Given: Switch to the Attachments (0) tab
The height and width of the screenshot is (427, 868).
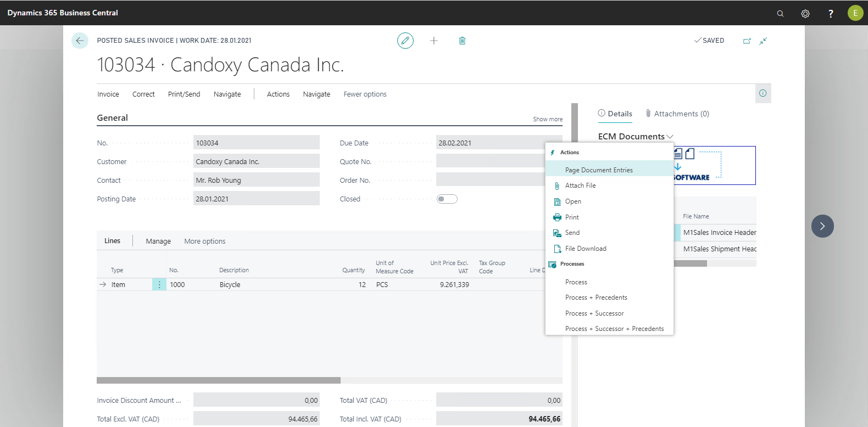Looking at the screenshot, I should click(677, 114).
